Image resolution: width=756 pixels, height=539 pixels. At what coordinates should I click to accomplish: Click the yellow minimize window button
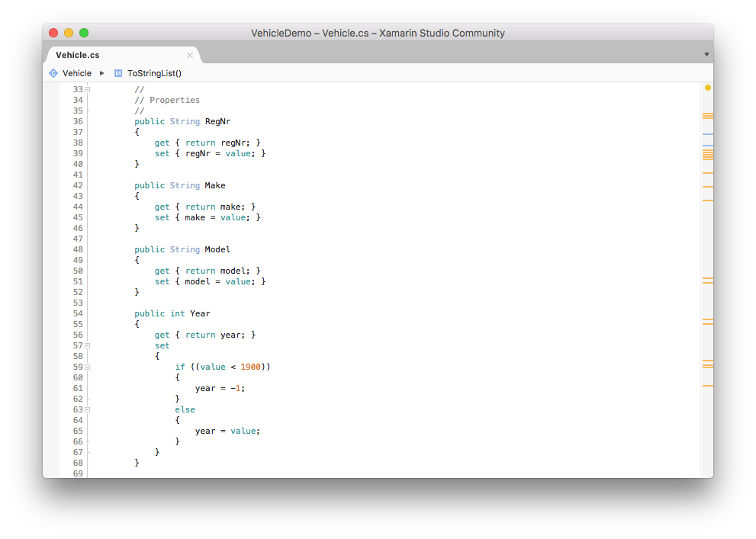click(x=69, y=33)
